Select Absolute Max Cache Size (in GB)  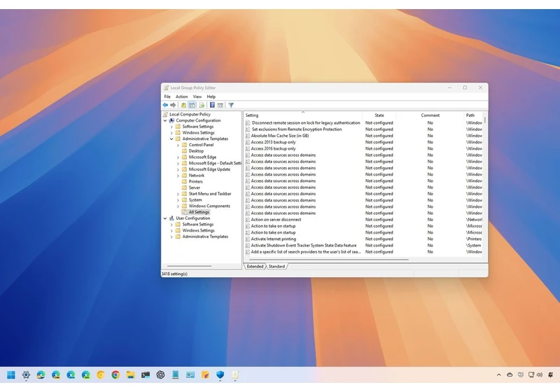click(279, 136)
